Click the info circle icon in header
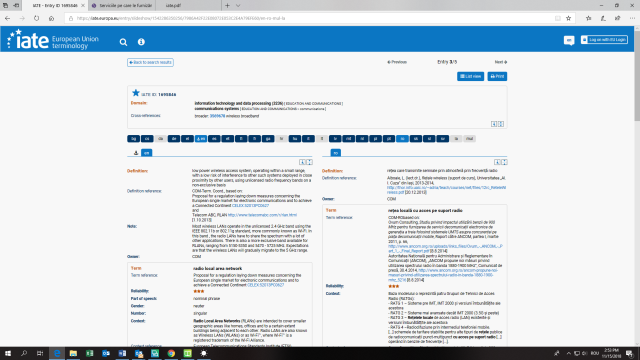 (141, 42)
